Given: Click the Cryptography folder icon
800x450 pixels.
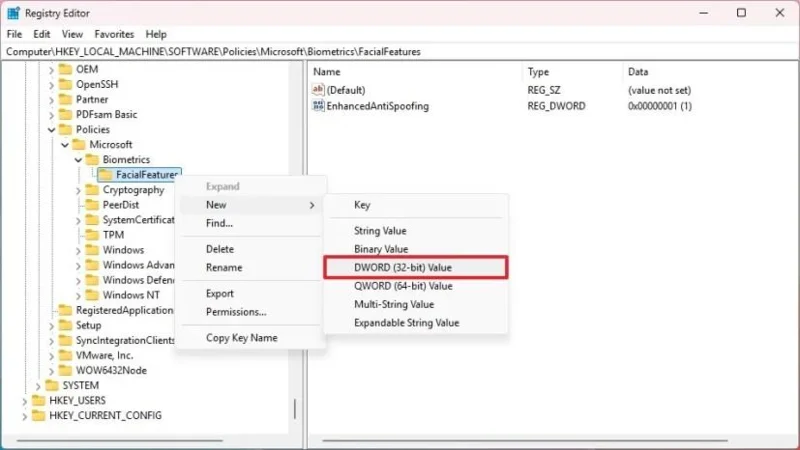Looking at the screenshot, I should (x=92, y=189).
